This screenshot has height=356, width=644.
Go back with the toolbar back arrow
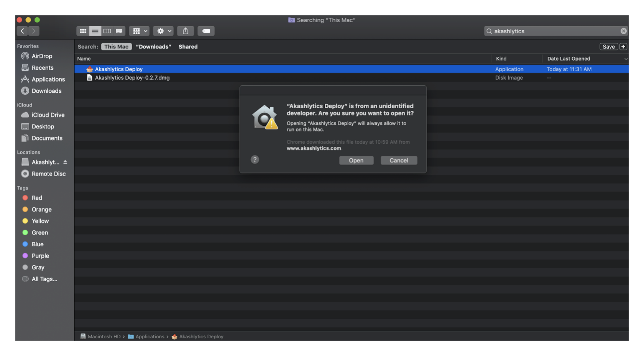point(22,31)
